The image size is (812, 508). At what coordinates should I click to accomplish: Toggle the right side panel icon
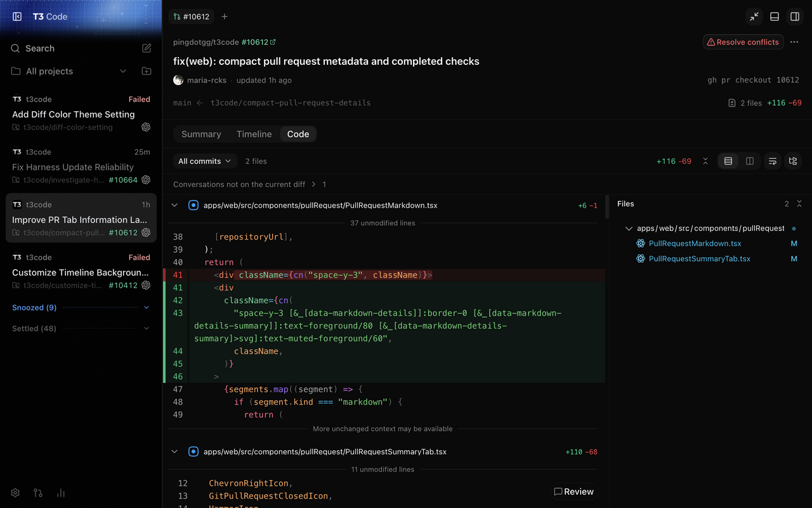pyautogui.click(x=795, y=17)
